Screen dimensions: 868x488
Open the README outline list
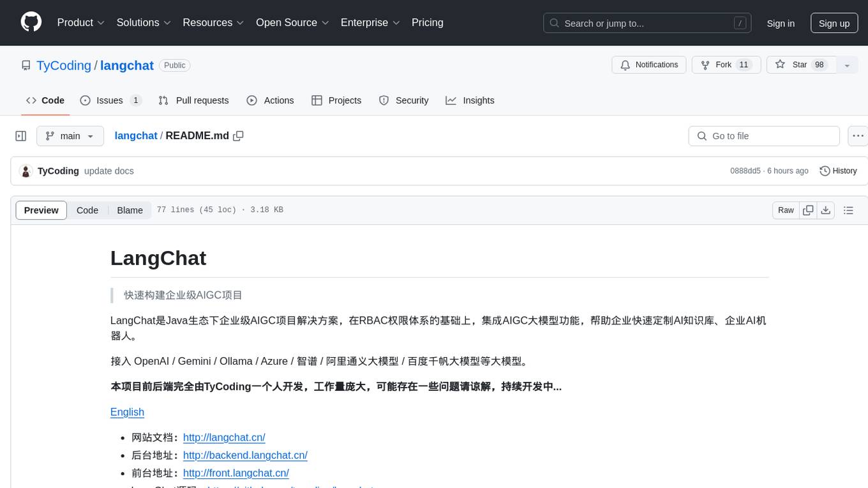848,210
